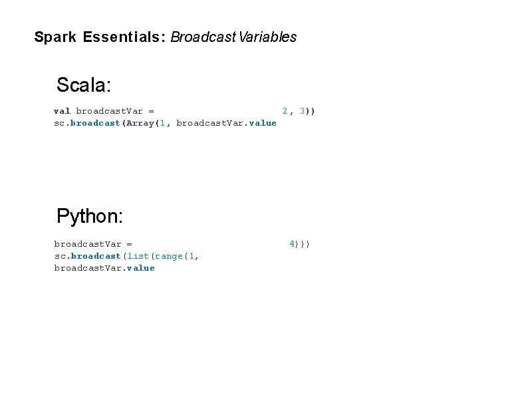The height and width of the screenshot is (399, 532).
Task: Click "sc.broadcast" in the Python snippet
Action: [x=87, y=256]
